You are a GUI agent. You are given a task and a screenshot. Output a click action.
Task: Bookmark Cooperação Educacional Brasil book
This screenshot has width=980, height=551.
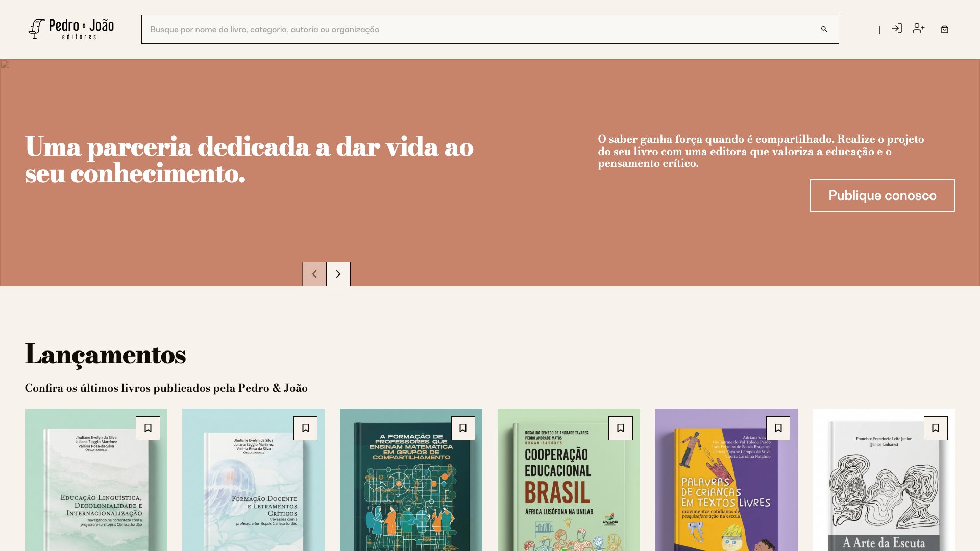tap(621, 428)
